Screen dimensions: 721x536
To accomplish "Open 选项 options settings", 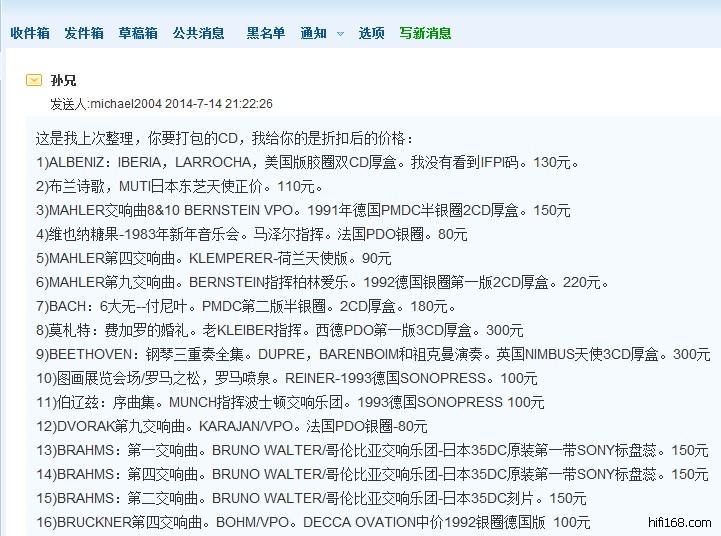I will (x=372, y=33).
